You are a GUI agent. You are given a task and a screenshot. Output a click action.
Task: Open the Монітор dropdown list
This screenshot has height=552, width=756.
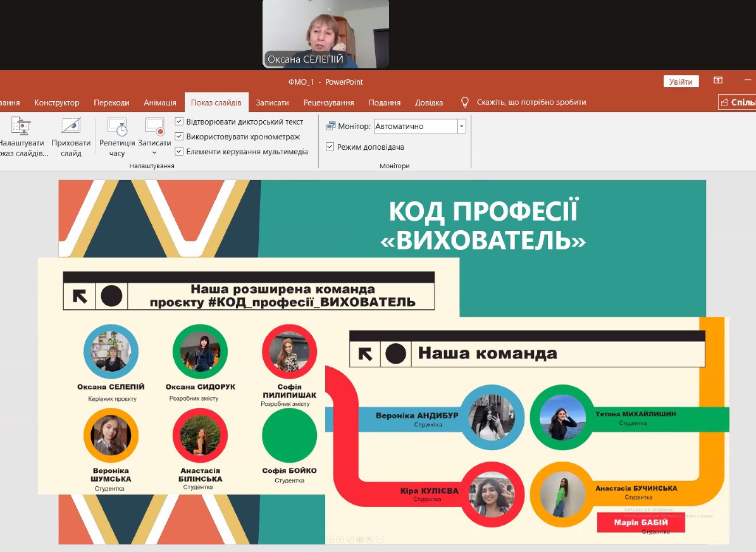pos(461,126)
